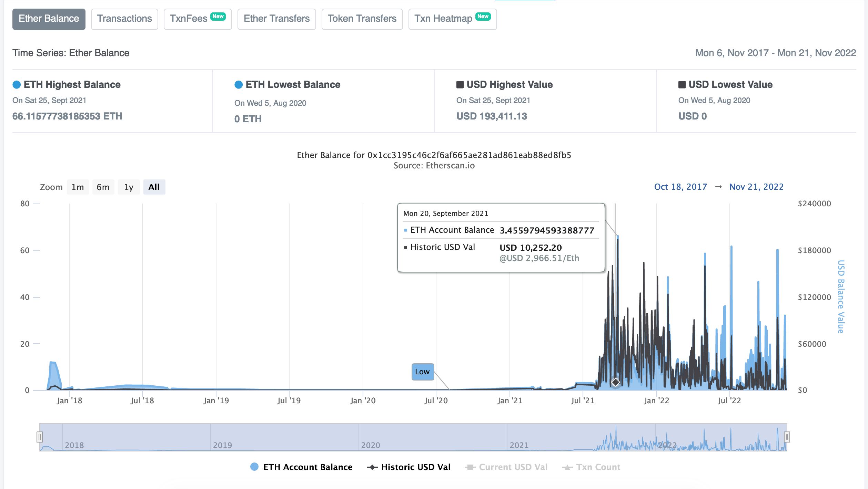Set chart zoom to 1m
The width and height of the screenshot is (868, 489).
pyautogui.click(x=78, y=187)
